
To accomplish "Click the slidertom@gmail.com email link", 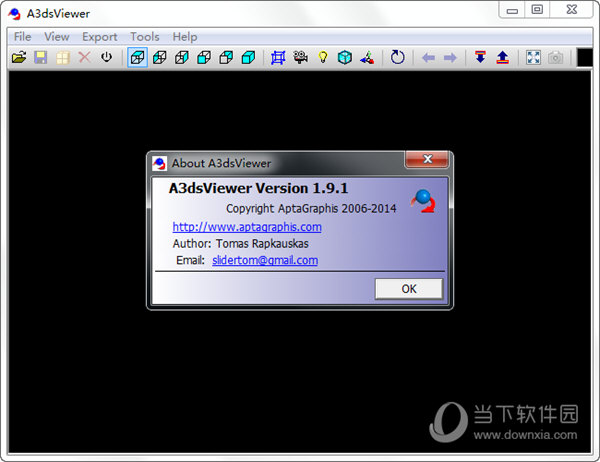I will click(265, 260).
